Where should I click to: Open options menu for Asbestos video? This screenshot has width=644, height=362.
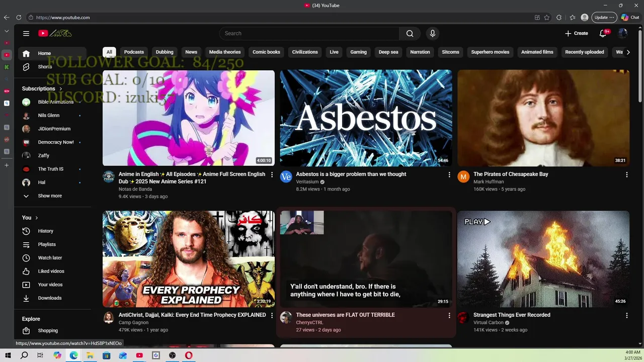(x=449, y=175)
